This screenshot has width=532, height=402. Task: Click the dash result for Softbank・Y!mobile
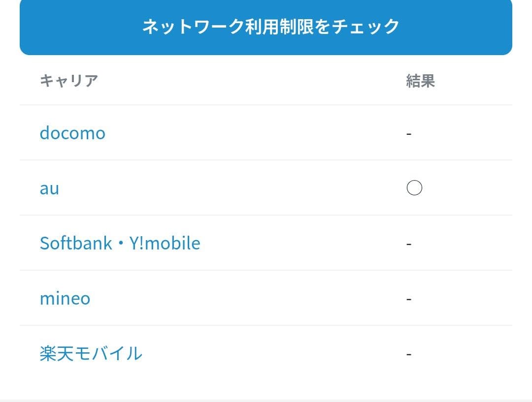[x=409, y=244]
